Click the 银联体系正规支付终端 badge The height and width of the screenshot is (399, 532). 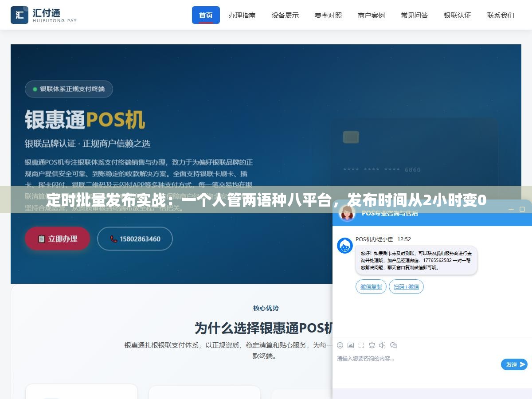(69, 89)
